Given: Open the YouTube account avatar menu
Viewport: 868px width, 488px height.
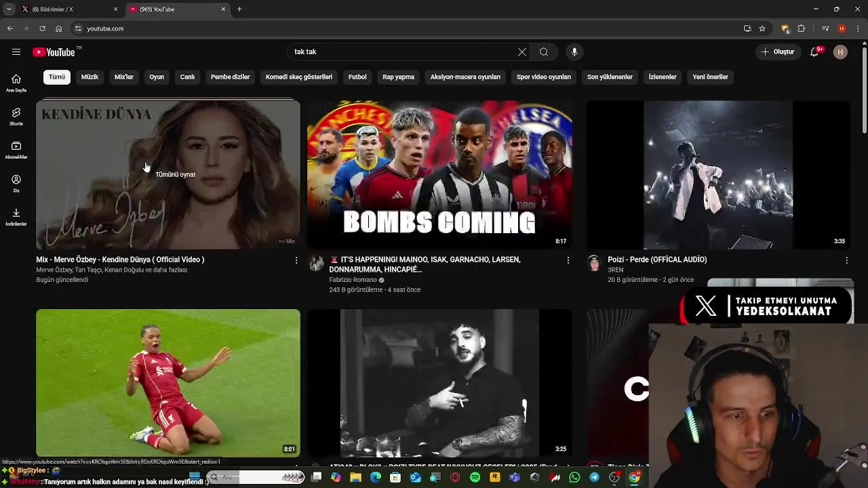Looking at the screenshot, I should pyautogui.click(x=840, y=52).
